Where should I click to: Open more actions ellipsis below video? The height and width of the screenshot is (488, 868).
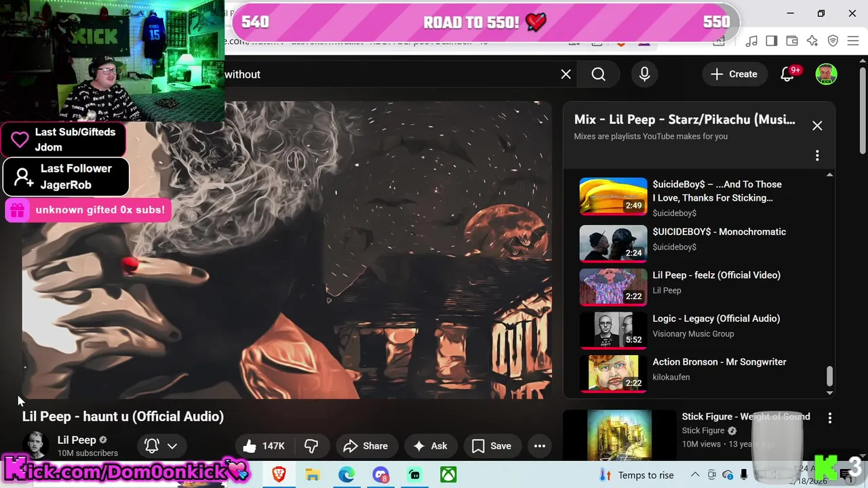click(540, 446)
